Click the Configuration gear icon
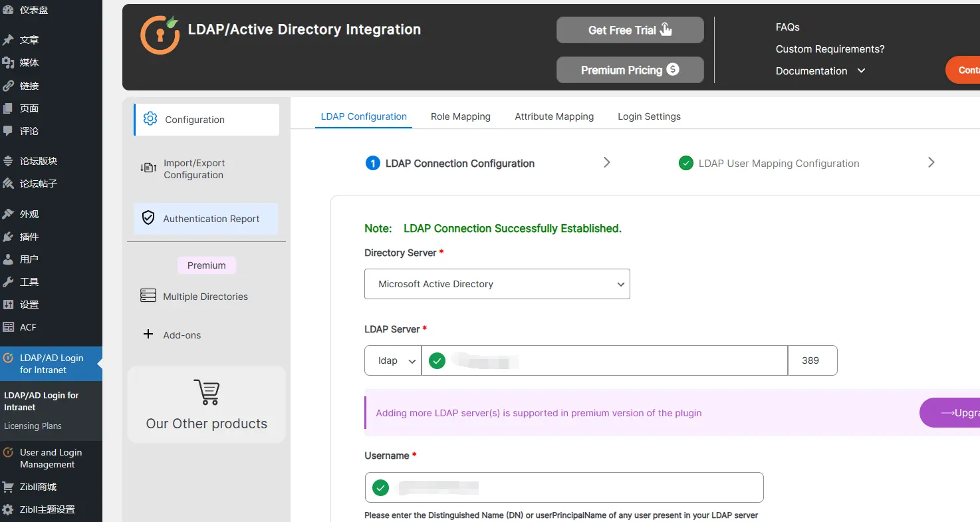 [x=150, y=119]
